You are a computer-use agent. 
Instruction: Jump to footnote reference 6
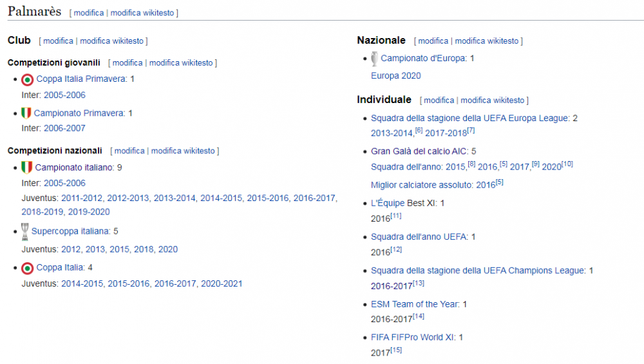419,130
